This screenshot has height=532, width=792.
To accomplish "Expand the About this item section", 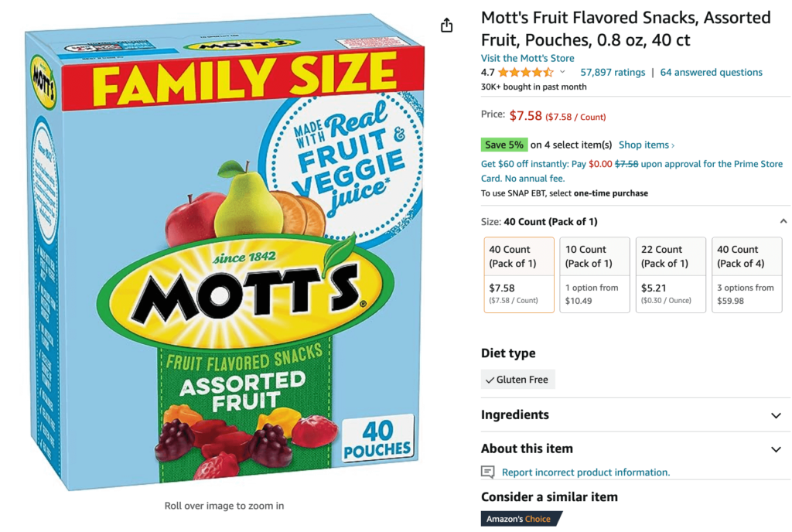I will [x=776, y=449].
